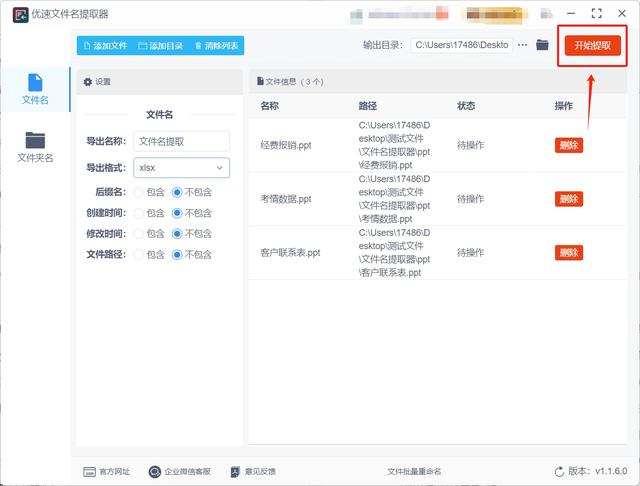Click the path of 客户联系表.ppt

pos(394,253)
